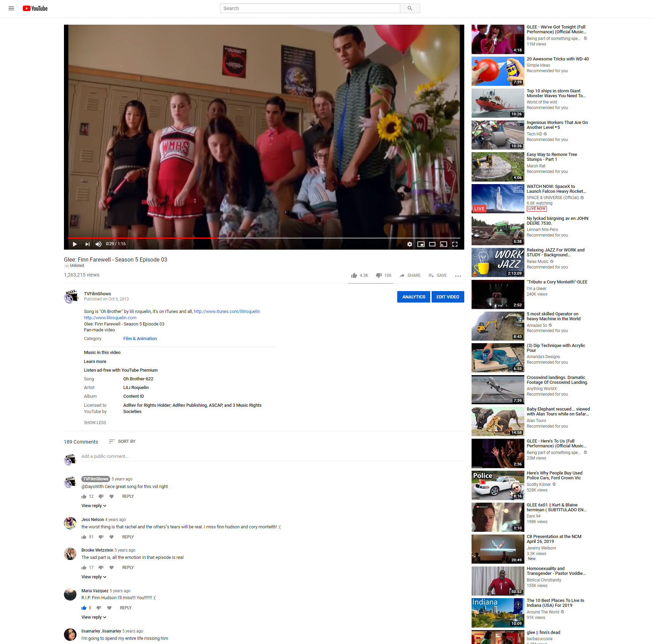Open 20 Awesome Tricks with WD-40 video

tap(557, 59)
